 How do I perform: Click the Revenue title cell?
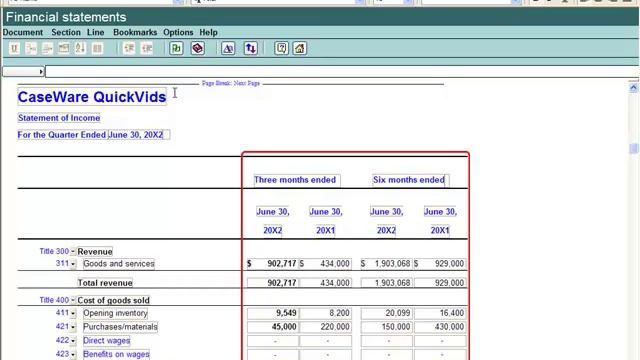(x=95, y=252)
